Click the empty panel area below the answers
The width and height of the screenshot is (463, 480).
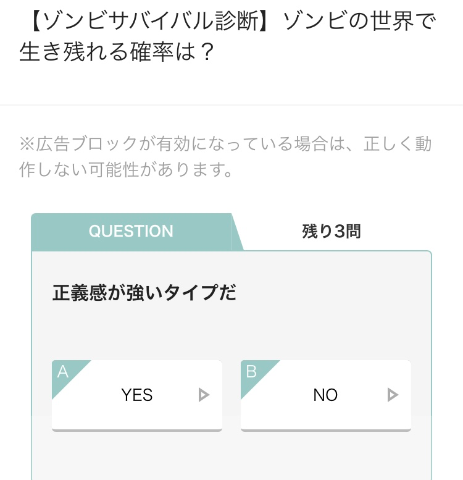[231, 458]
